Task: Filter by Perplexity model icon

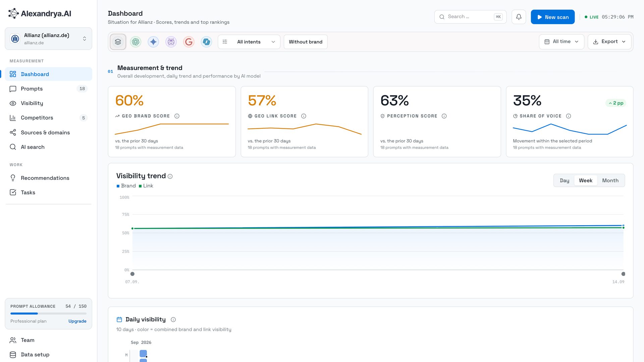Action: pyautogui.click(x=171, y=42)
